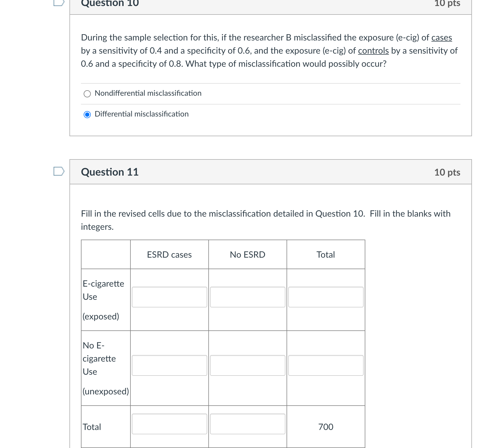Click the No ESRD input in the exposed row
This screenshot has height=448, width=496.
(247, 297)
